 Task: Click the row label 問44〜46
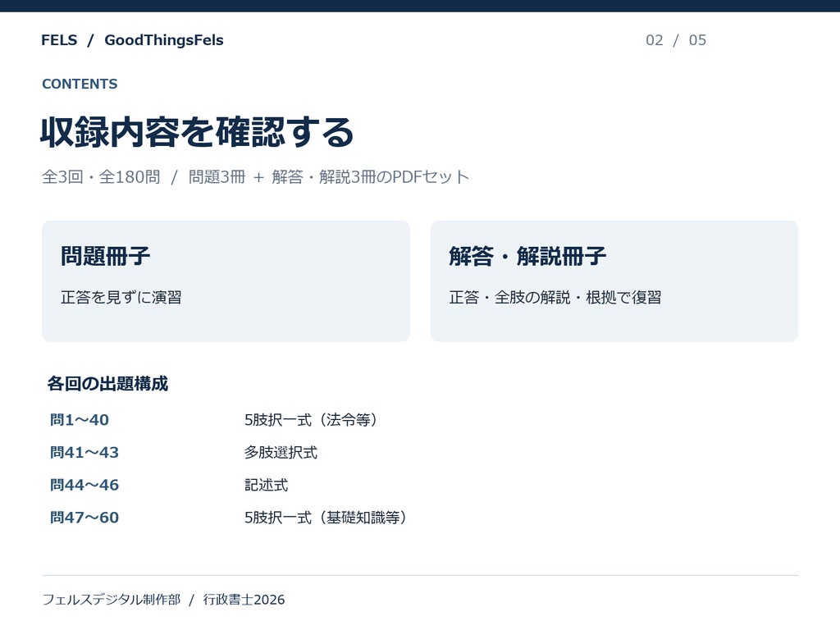click(x=84, y=486)
